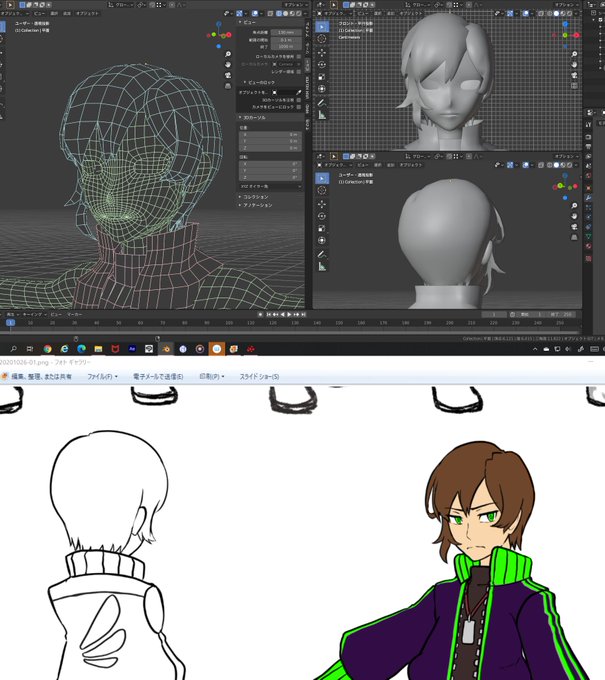The width and height of the screenshot is (605, 680).
Task: Enable the 3Dカーソルを注視 checkbox
Action: (298, 100)
